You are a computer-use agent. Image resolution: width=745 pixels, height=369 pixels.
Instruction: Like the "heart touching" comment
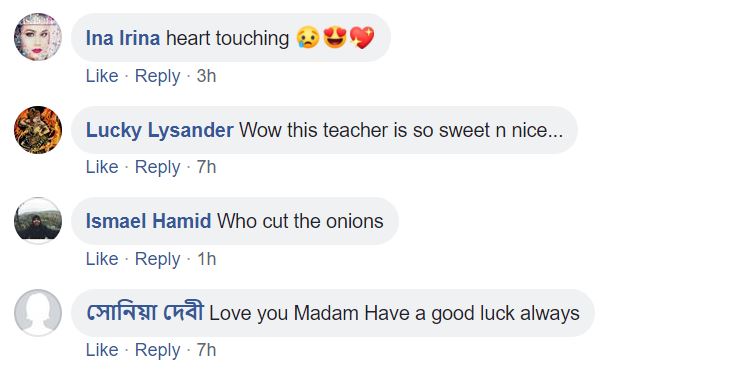(x=102, y=76)
